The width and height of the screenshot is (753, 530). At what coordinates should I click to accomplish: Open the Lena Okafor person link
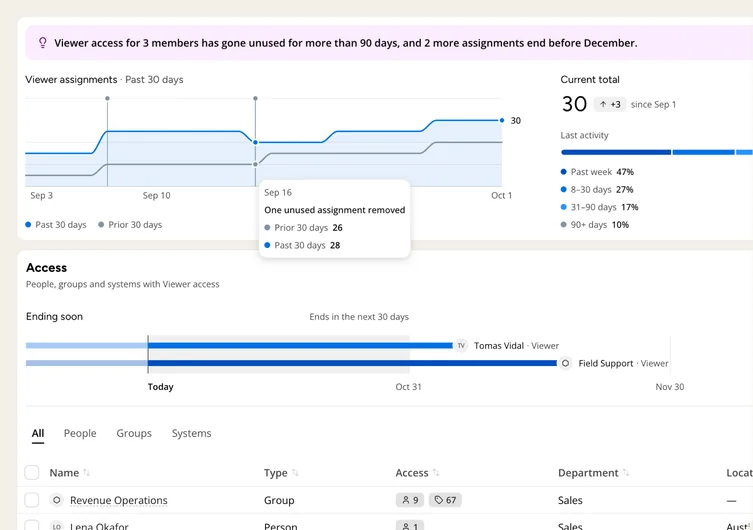pos(99,526)
